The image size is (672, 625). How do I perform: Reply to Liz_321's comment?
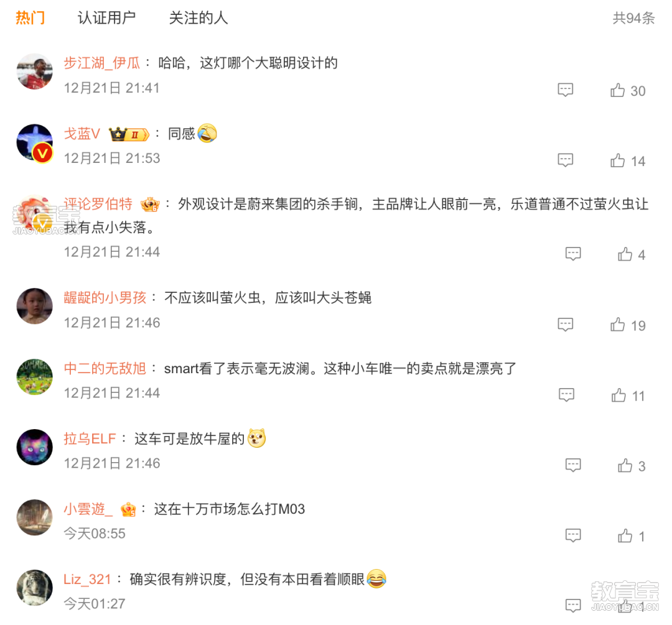573,605
